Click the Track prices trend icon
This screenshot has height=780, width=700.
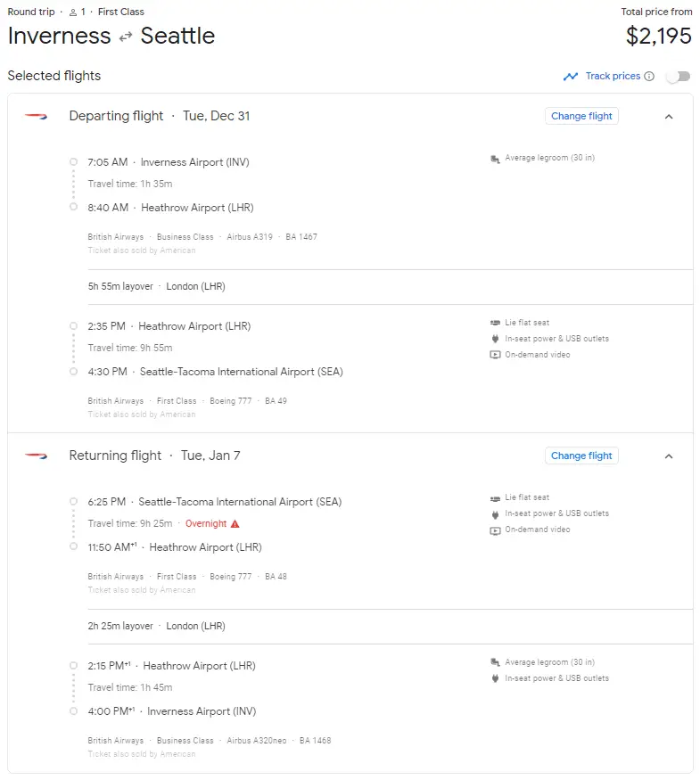571,77
